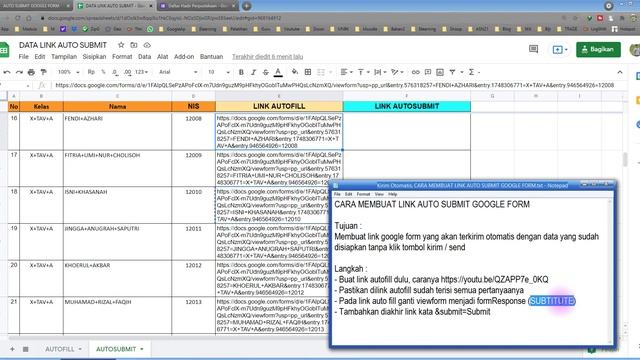
Task: Open the number format 123 dropdown
Action: click(141, 72)
